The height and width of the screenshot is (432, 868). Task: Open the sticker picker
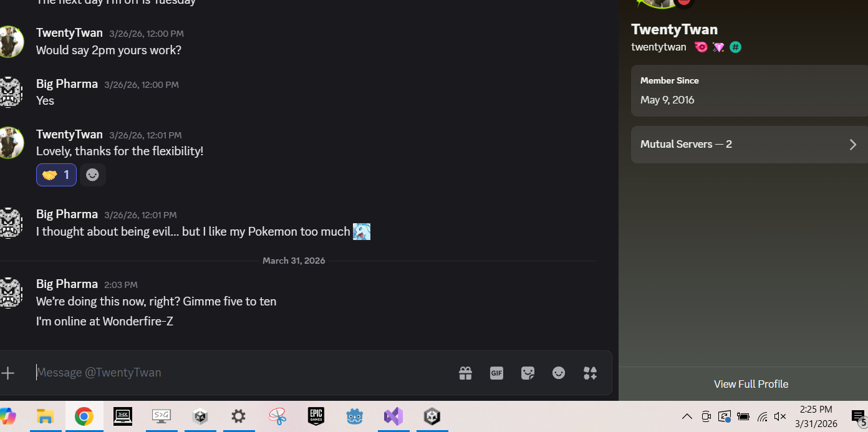pos(528,373)
